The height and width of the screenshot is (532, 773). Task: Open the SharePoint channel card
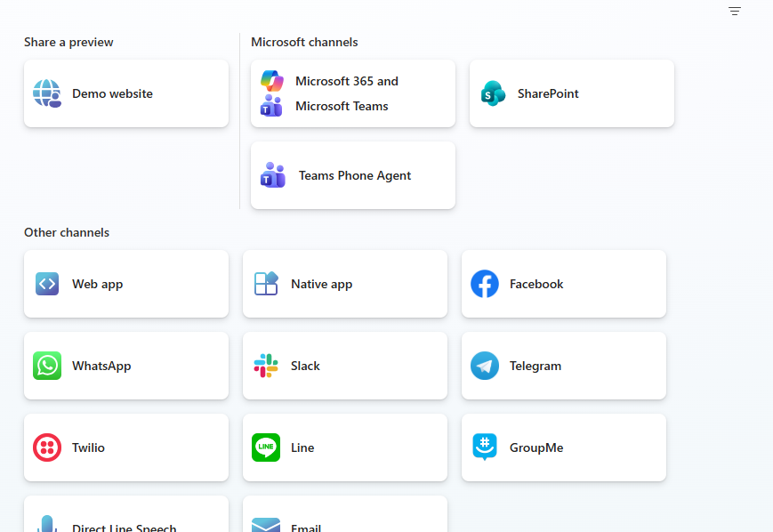pos(572,93)
